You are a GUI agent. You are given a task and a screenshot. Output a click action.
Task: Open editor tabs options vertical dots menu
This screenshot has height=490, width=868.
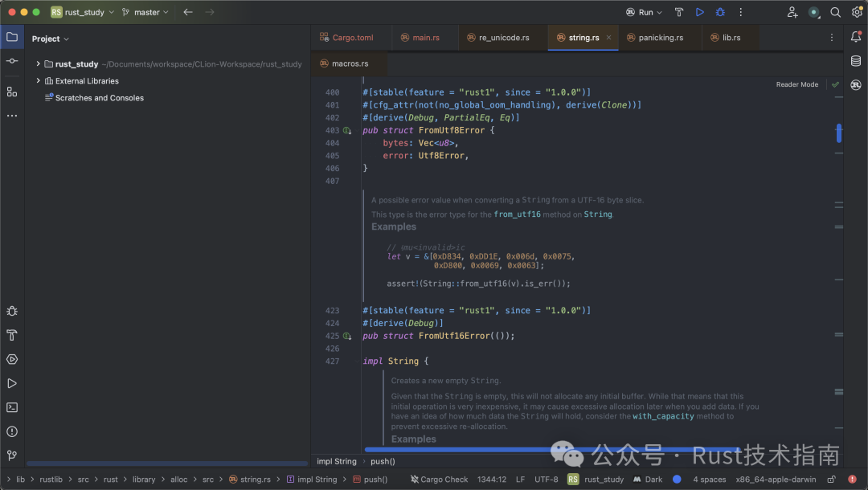pyautogui.click(x=832, y=37)
